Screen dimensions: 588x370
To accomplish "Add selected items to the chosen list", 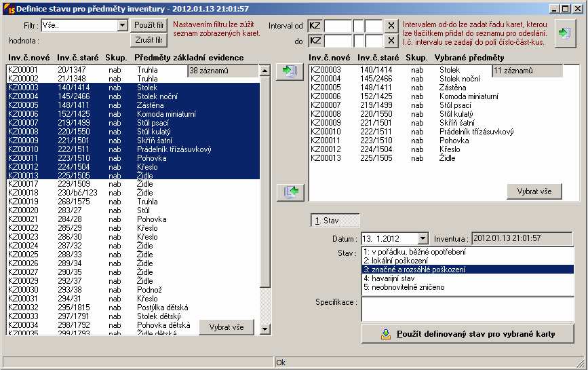I will click(x=290, y=71).
